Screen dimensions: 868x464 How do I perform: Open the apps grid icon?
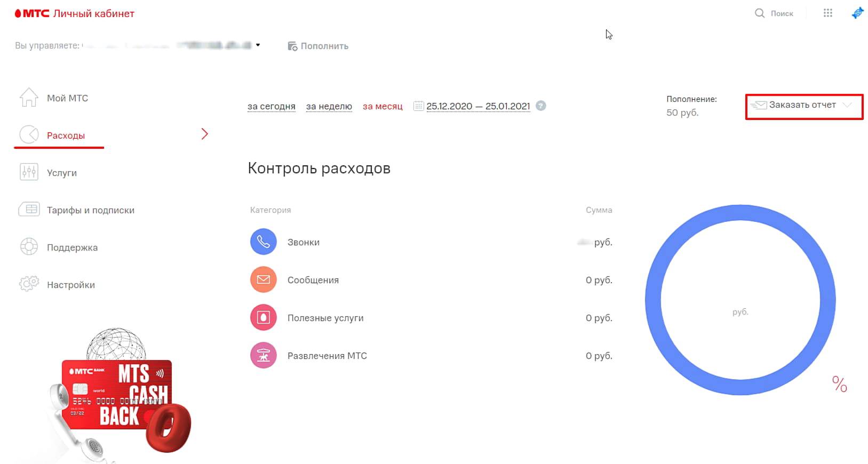827,13
